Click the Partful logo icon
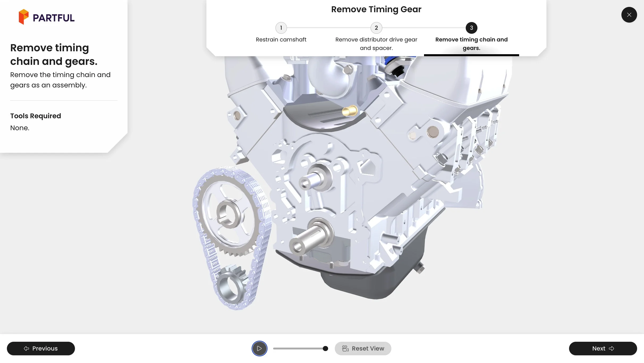 pos(23,17)
